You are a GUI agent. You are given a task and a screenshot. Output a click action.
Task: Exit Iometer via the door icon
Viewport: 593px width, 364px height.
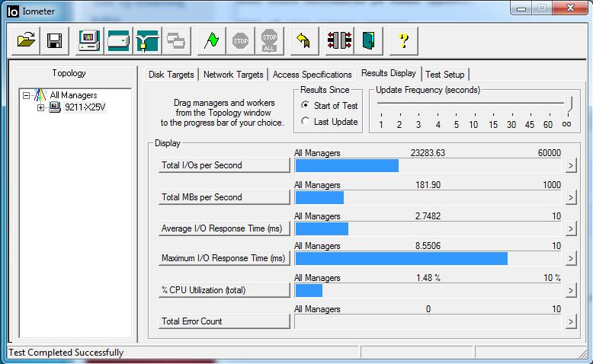click(x=369, y=40)
